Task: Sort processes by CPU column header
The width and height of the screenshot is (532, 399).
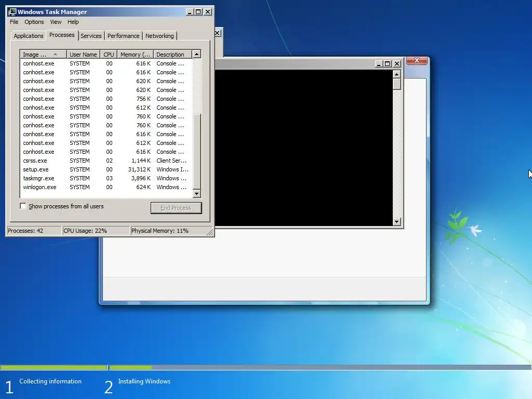Action: (x=109, y=54)
